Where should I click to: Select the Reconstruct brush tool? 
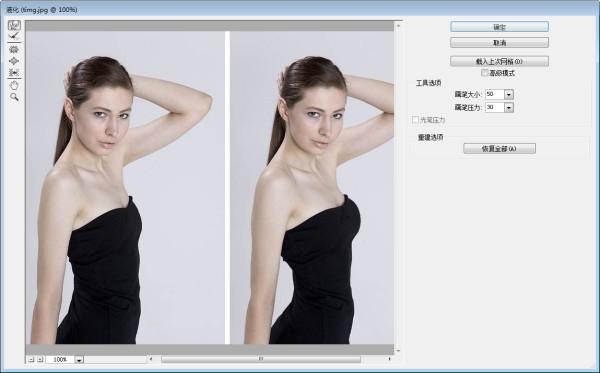click(x=14, y=36)
